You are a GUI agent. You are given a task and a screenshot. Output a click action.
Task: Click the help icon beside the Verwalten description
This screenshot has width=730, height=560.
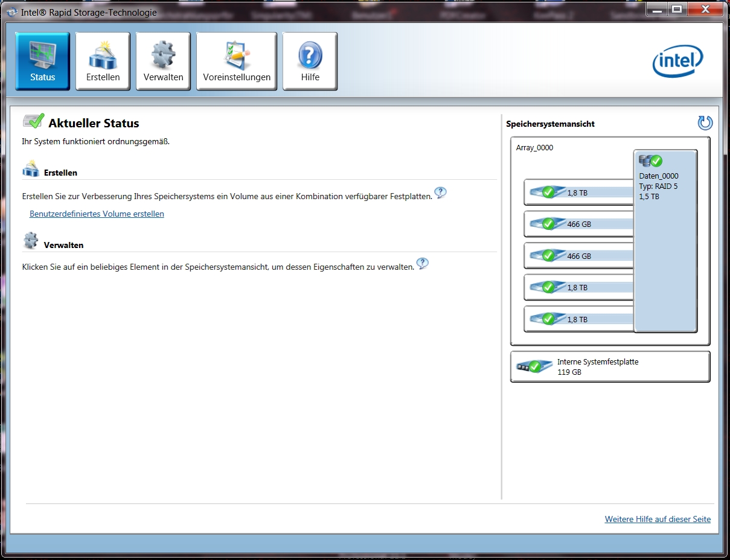423,264
